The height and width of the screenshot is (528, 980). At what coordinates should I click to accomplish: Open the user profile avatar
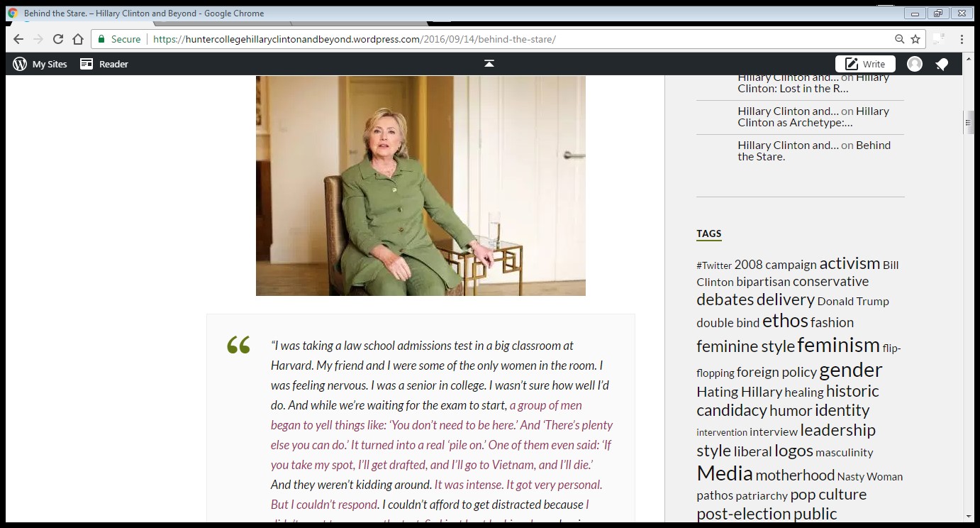point(915,64)
